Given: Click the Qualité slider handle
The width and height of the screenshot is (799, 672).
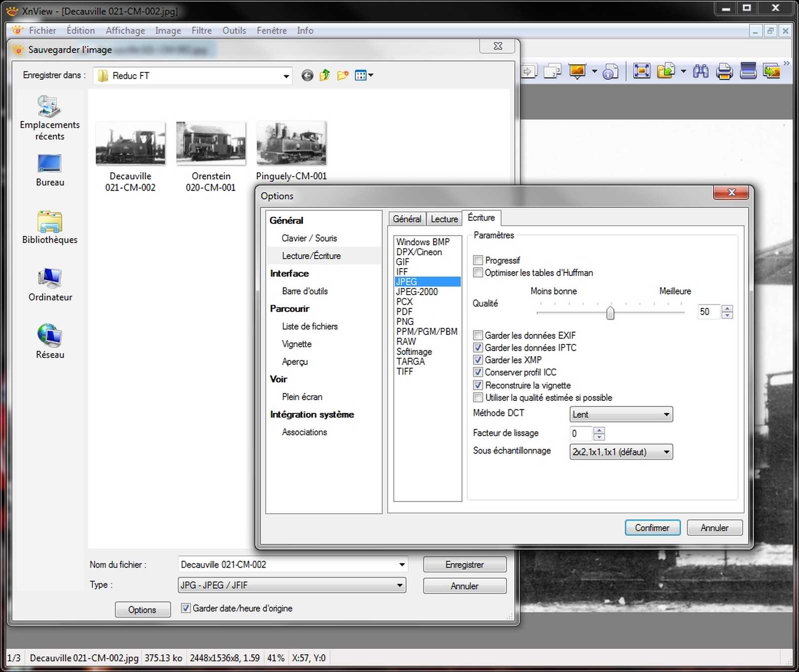Looking at the screenshot, I should [610, 313].
